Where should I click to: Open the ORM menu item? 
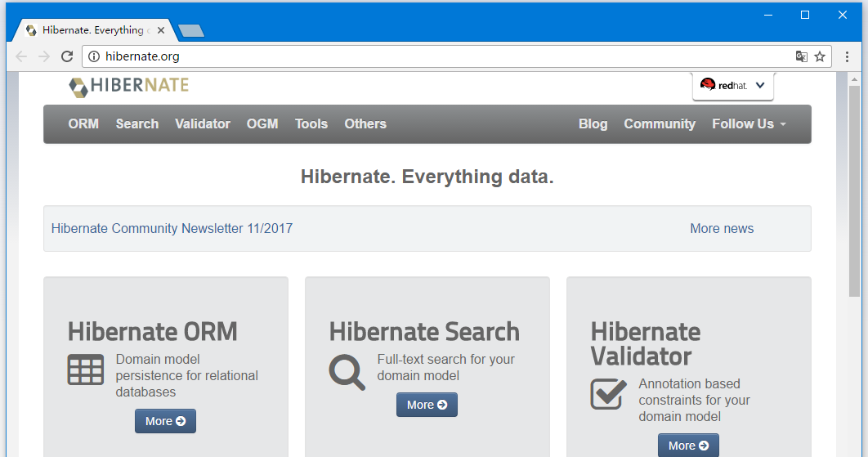83,124
